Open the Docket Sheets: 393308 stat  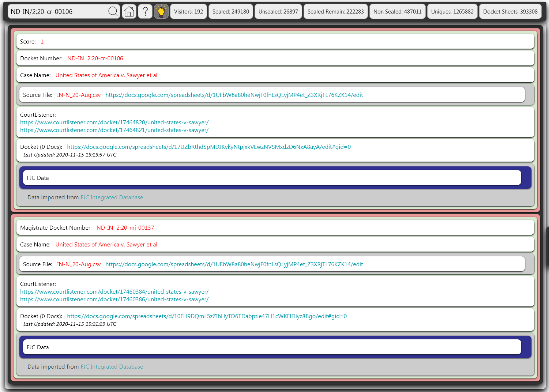tap(510, 11)
